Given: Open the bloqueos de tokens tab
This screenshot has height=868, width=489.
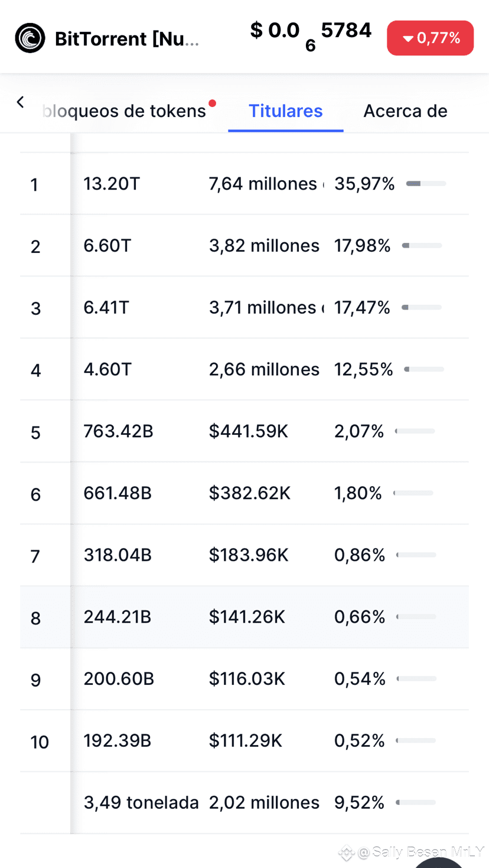Looking at the screenshot, I should (x=124, y=111).
